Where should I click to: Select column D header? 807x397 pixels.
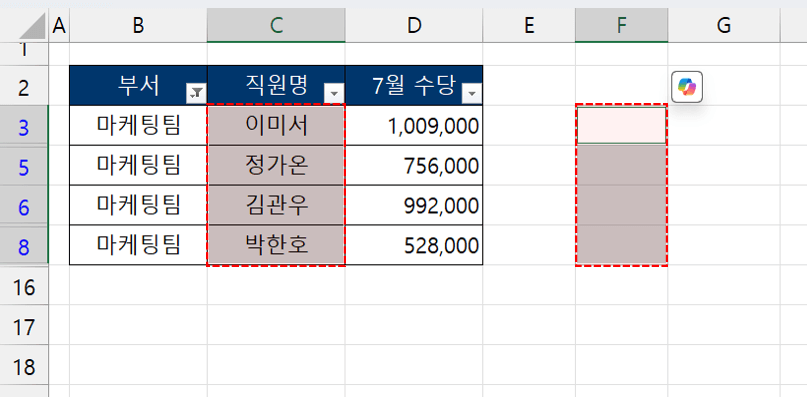(414, 26)
